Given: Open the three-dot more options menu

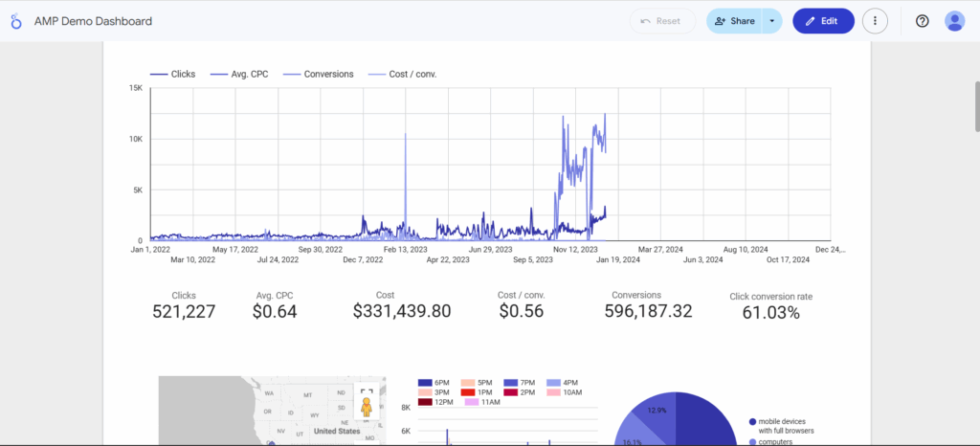Looking at the screenshot, I should click(875, 21).
